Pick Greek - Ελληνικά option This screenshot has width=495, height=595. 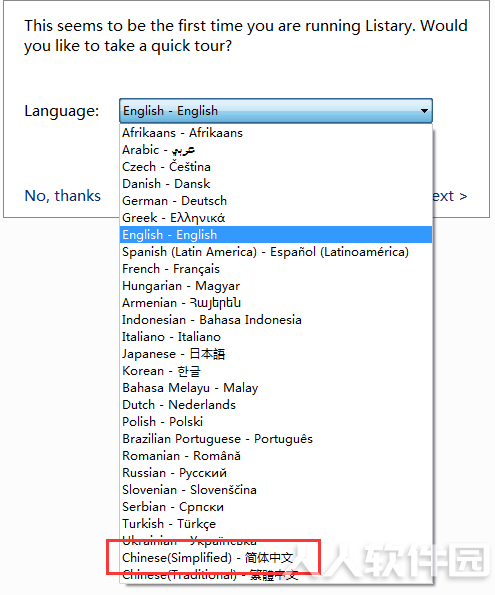click(x=276, y=218)
